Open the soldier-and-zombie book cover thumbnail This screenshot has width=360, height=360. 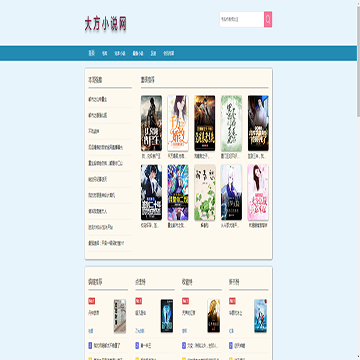(151, 123)
